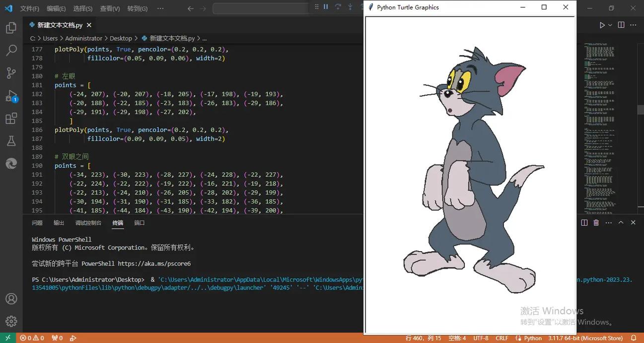Viewport: 644px width, 343px height.
Task: Select interpreter 3.11.7 64-bit
Action: [585, 338]
